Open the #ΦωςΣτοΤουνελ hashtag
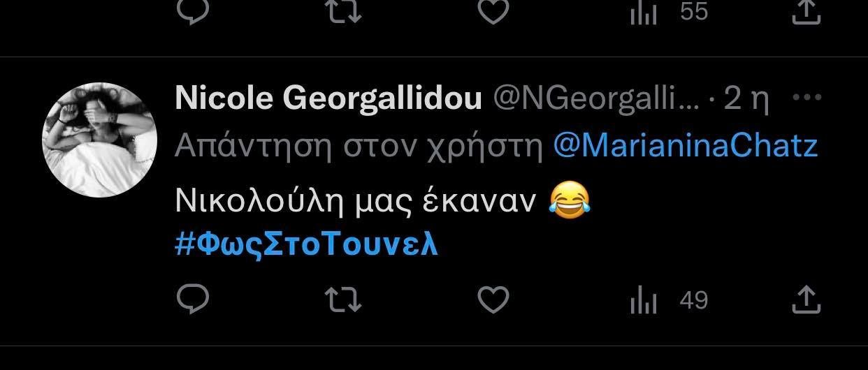Viewport: 868px width, 370px height. (x=306, y=244)
